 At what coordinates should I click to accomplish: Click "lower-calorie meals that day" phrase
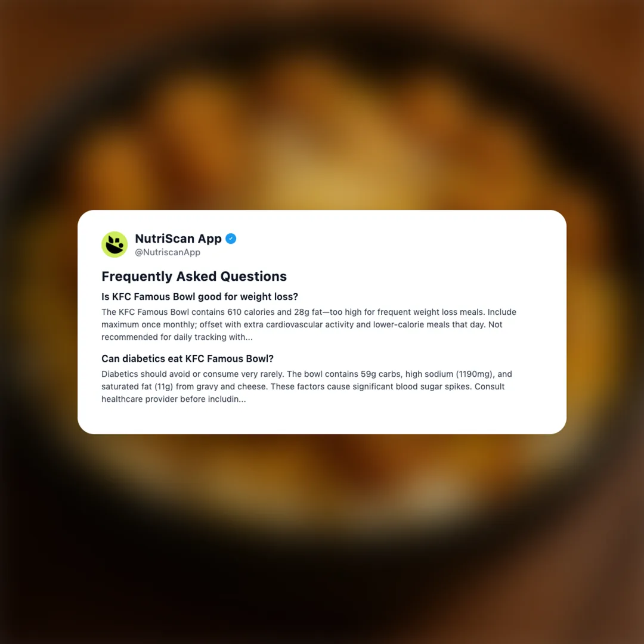pyautogui.click(x=429, y=324)
